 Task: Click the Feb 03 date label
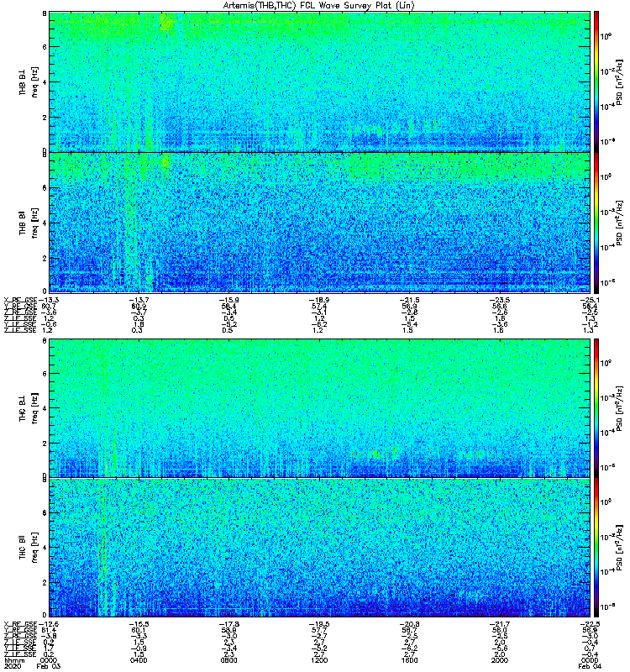point(49,666)
